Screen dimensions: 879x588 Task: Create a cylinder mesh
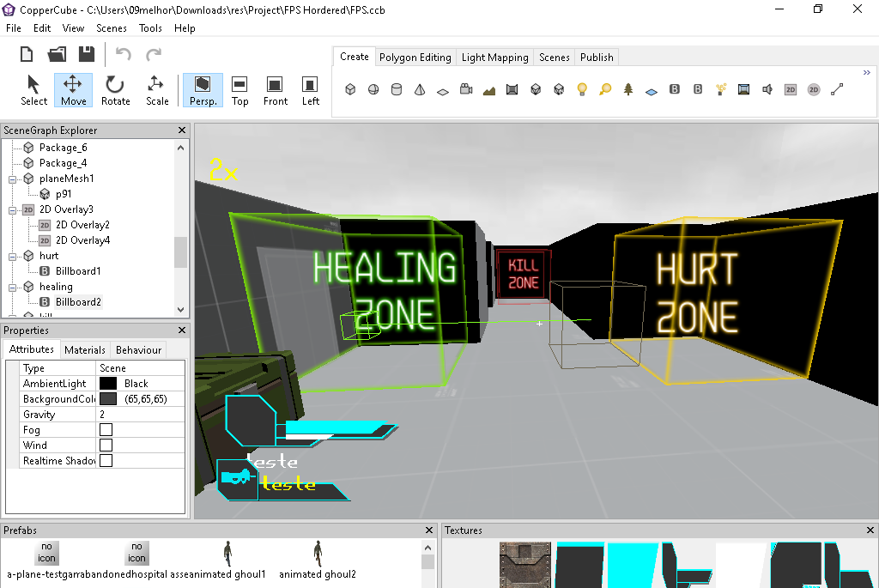pyautogui.click(x=397, y=89)
